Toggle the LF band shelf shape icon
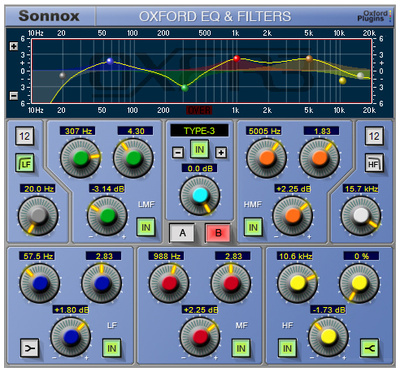 click(29, 348)
